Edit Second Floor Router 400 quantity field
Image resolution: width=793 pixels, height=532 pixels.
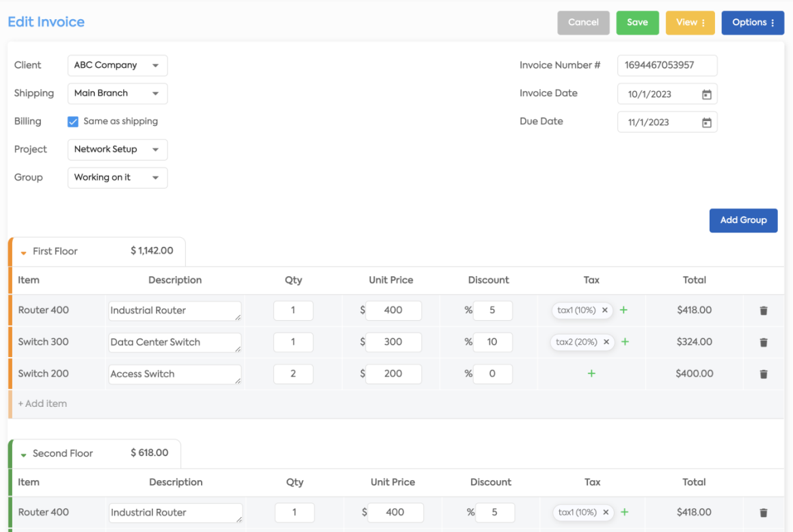[295, 513]
